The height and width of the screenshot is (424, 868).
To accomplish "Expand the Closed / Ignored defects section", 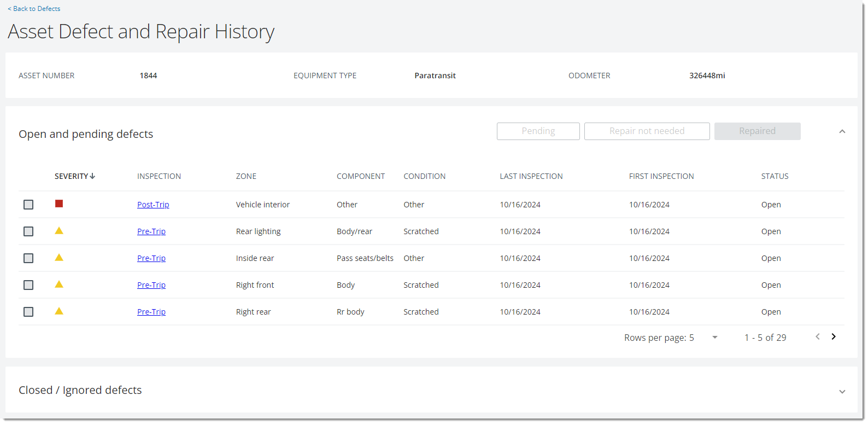I will pos(842,391).
